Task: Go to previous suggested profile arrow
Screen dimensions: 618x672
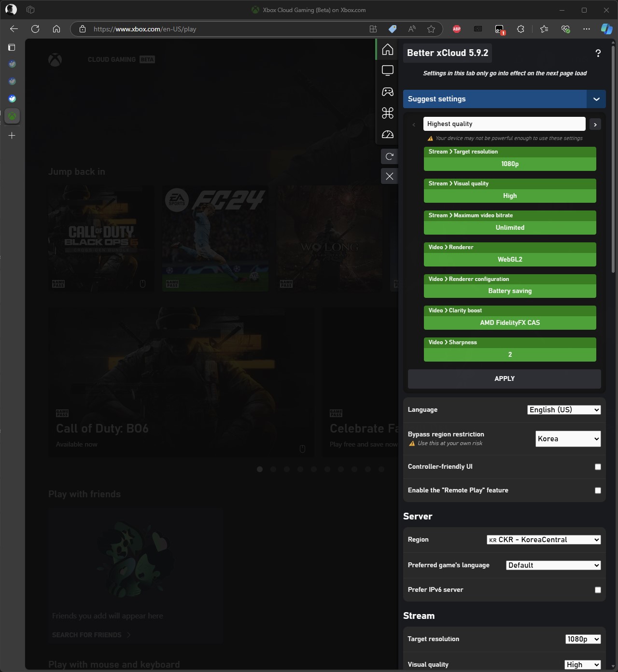Action: tap(414, 125)
